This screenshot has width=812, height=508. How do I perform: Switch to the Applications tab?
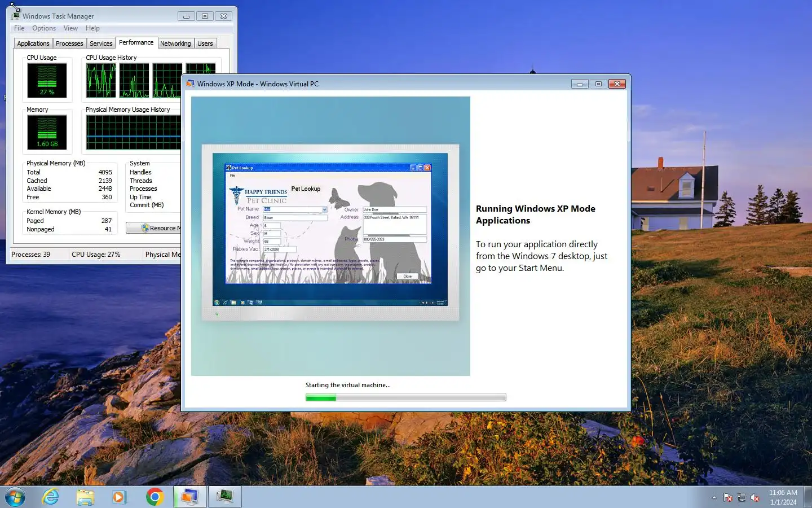33,43
